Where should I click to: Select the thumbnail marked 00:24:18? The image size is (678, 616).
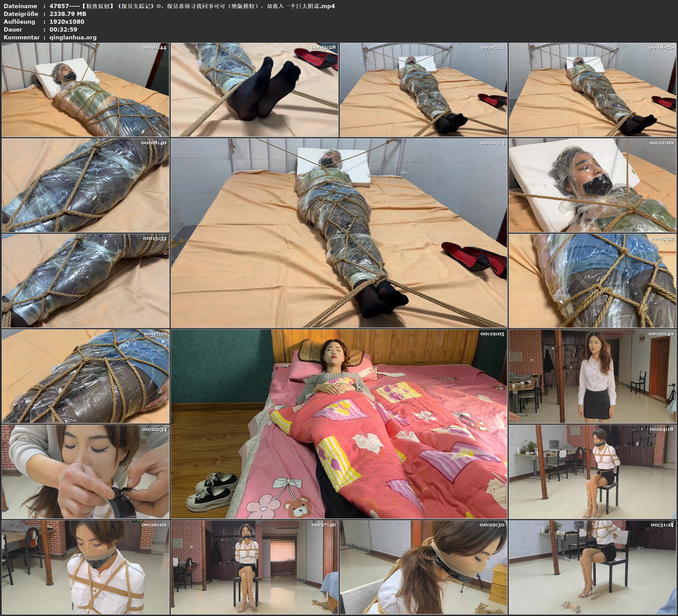coord(592,472)
